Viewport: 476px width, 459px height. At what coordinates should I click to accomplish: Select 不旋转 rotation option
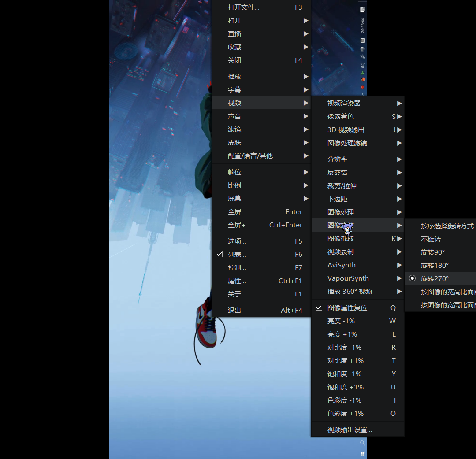point(440,239)
